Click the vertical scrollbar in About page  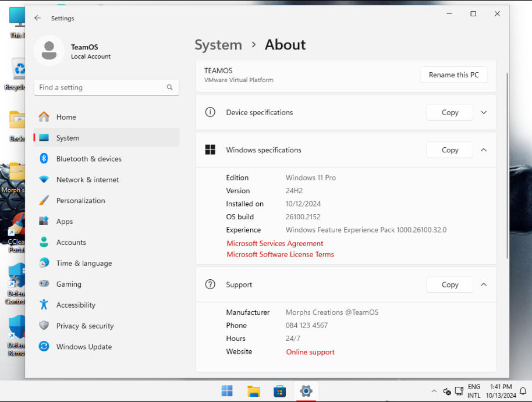507,166
